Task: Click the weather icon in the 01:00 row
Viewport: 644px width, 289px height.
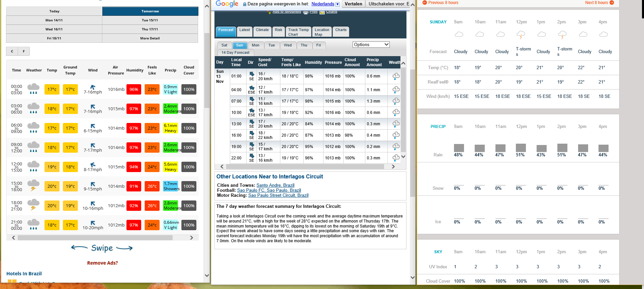Action: coord(396,76)
